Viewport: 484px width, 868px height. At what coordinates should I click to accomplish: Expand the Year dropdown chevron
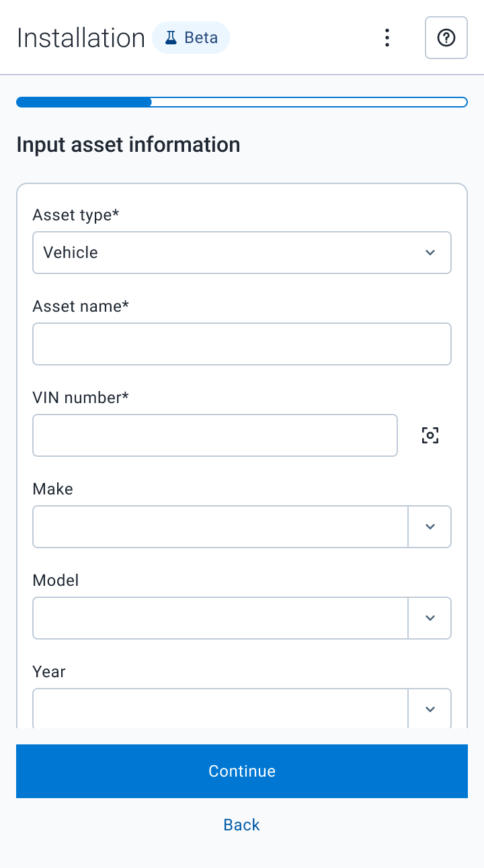(430, 709)
